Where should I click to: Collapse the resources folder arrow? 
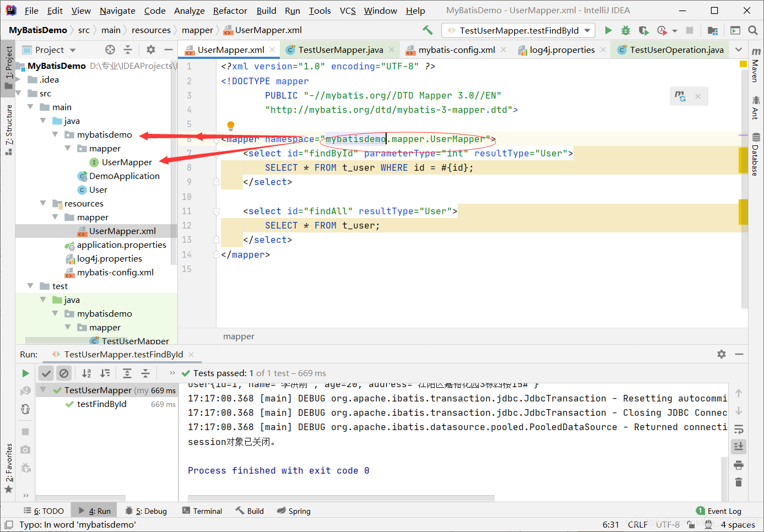43,203
